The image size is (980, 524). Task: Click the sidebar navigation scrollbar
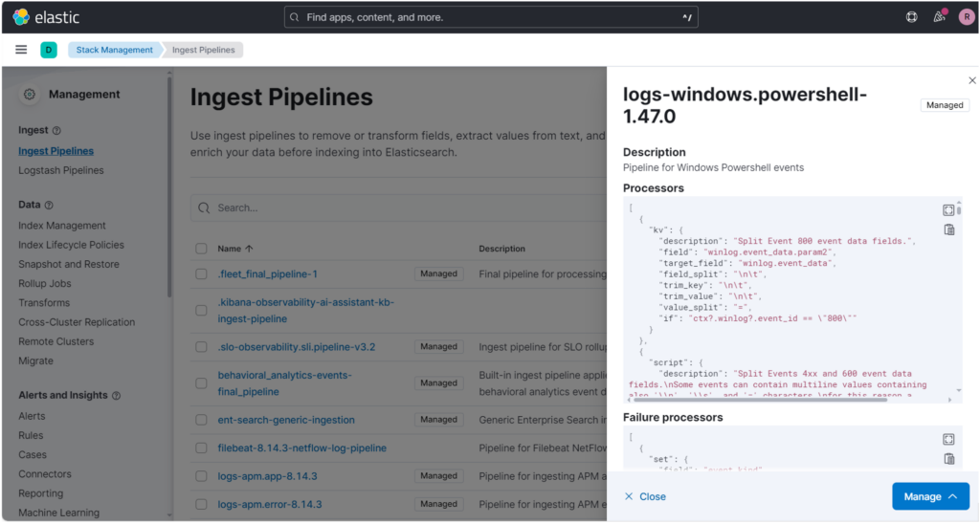[168, 187]
